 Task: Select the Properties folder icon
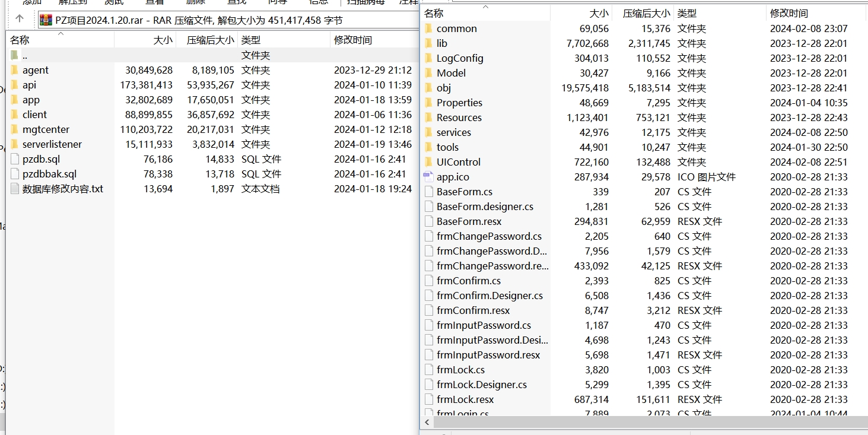point(429,103)
